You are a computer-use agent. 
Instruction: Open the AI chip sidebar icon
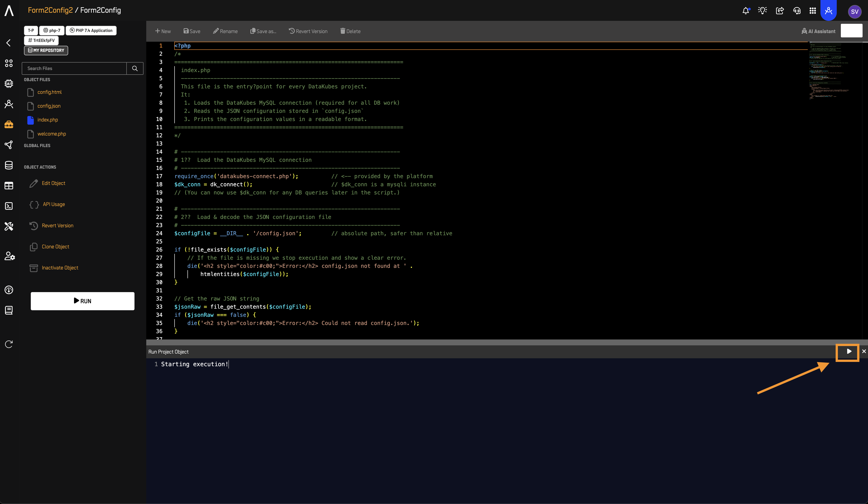pyautogui.click(x=9, y=83)
